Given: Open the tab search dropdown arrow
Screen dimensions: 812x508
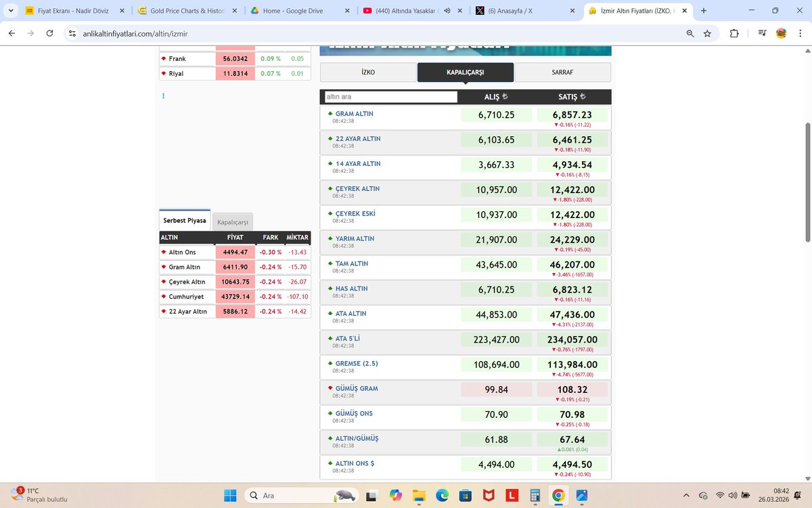Looking at the screenshot, I should tap(9, 11).
